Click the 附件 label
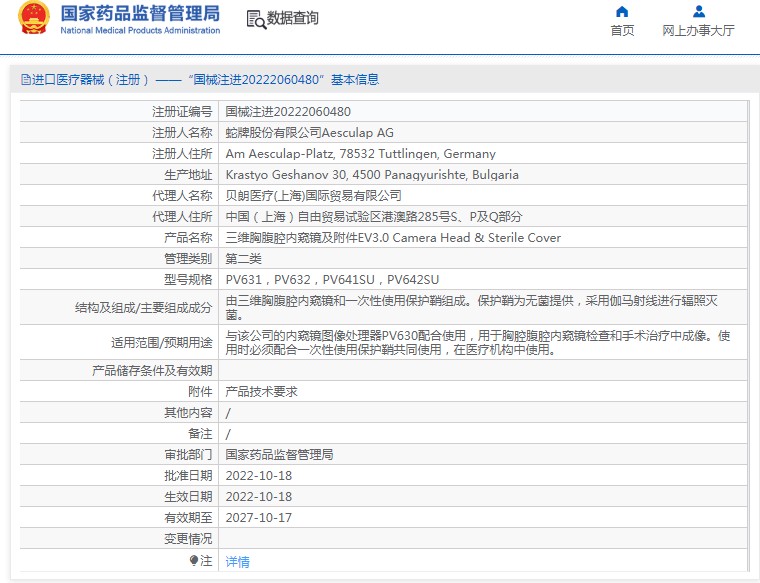760x583 pixels. click(200, 392)
